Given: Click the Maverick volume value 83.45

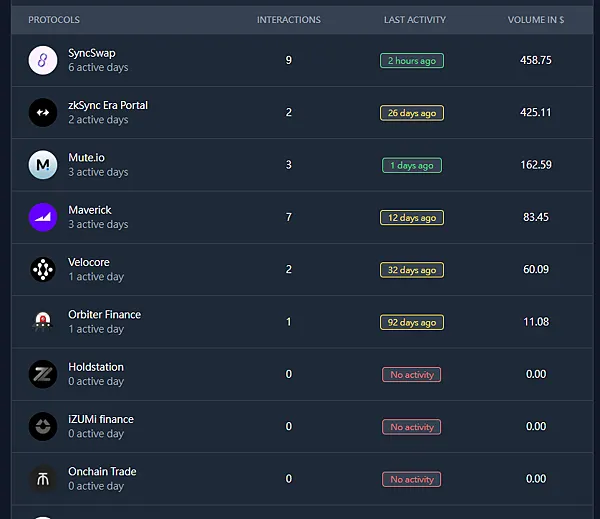Looking at the screenshot, I should pyautogui.click(x=537, y=217).
